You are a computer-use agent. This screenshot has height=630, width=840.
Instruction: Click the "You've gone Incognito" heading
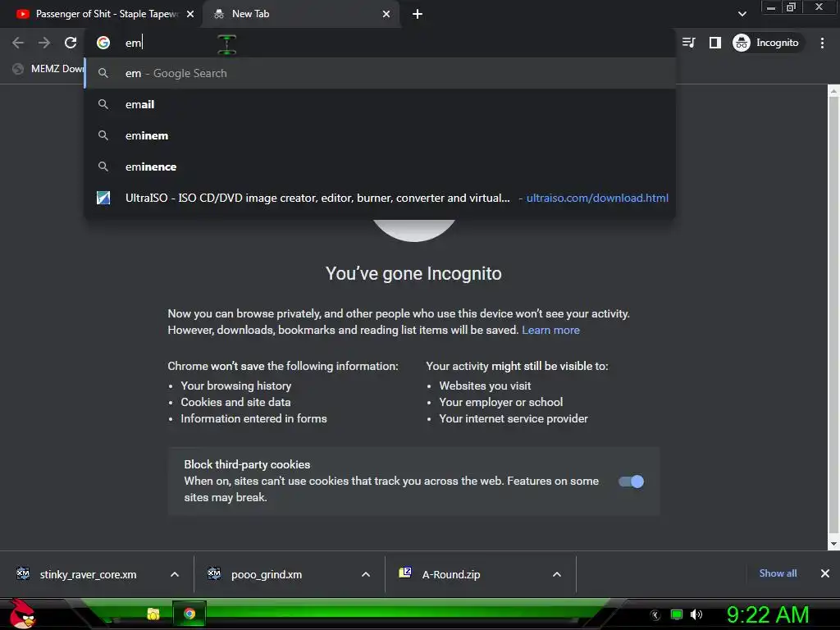413,274
